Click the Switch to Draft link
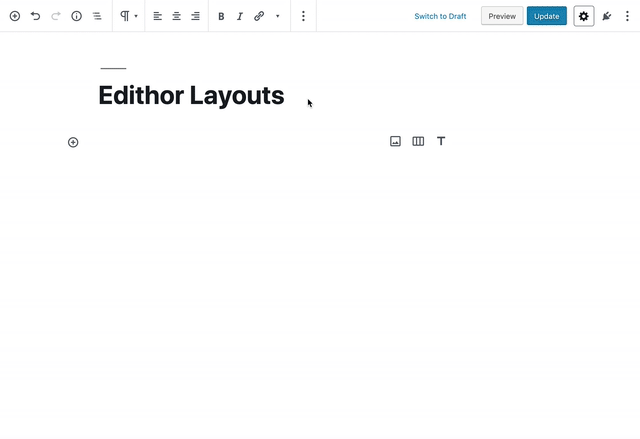The width and height of the screenshot is (640, 439). (x=440, y=16)
